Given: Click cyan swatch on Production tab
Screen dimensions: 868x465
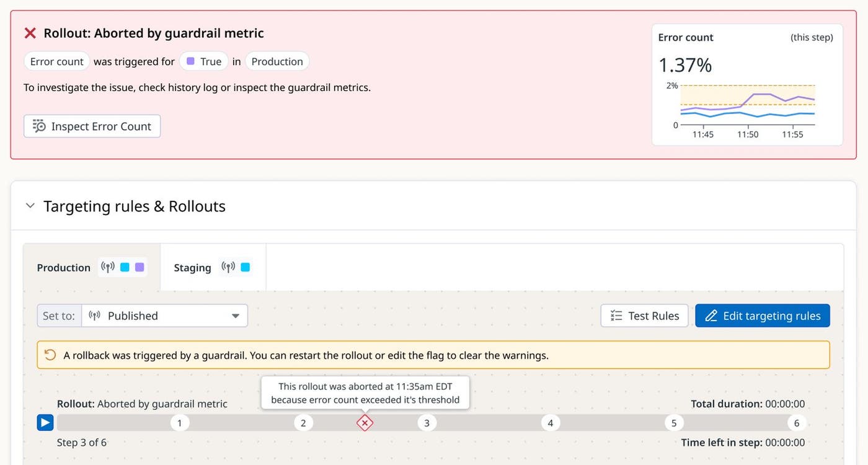Looking at the screenshot, I should [125, 267].
